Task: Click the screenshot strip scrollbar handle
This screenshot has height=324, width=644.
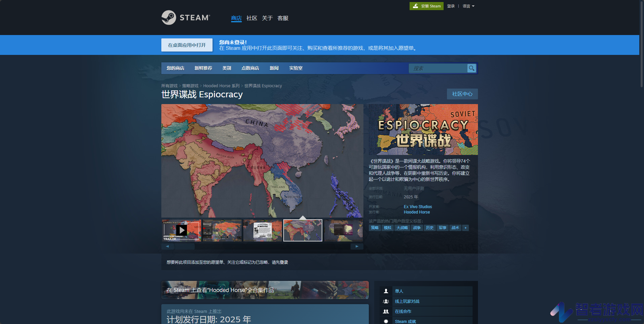Action: point(184,247)
